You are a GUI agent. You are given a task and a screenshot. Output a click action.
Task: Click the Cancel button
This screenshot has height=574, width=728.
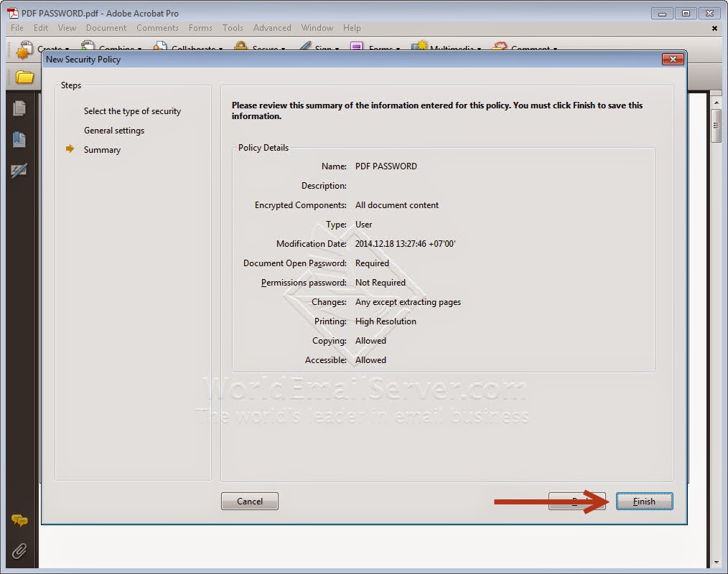coord(250,501)
